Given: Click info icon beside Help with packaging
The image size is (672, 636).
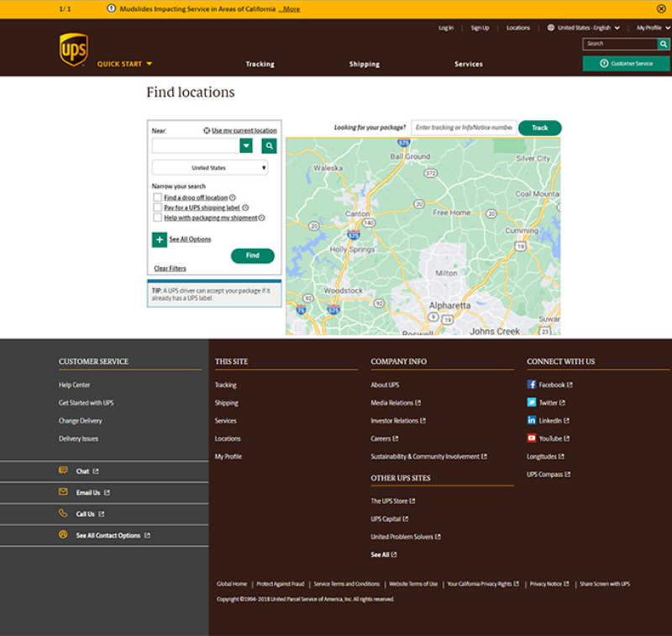Looking at the screenshot, I should pyautogui.click(x=261, y=218).
